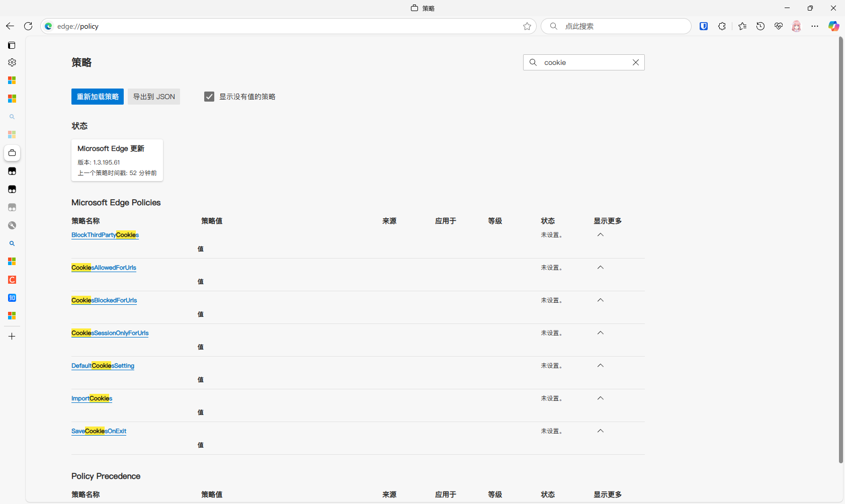
Task: Open Settings and more menu
Action: tap(815, 26)
